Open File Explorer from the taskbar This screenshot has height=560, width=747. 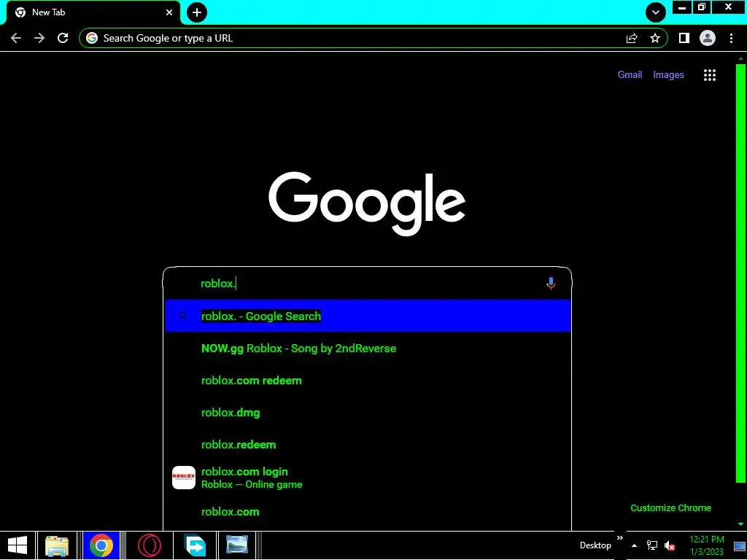pos(57,545)
